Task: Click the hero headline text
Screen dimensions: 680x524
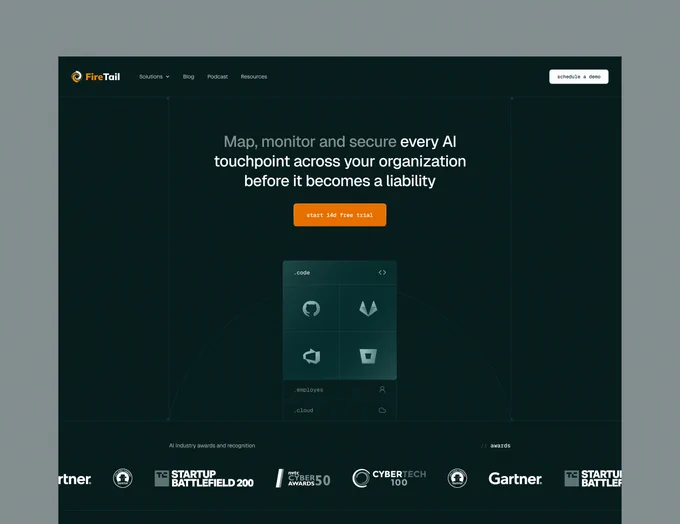Action: [340, 161]
